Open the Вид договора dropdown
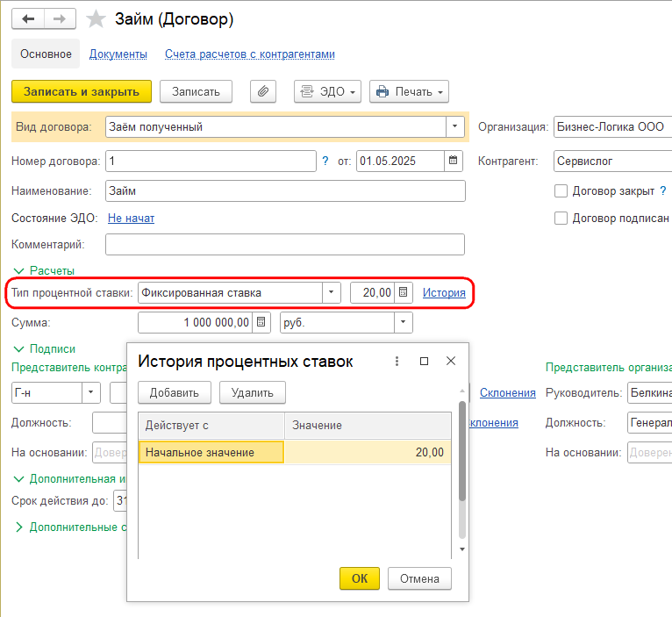Image resolution: width=672 pixels, height=617 pixels. 454,127
